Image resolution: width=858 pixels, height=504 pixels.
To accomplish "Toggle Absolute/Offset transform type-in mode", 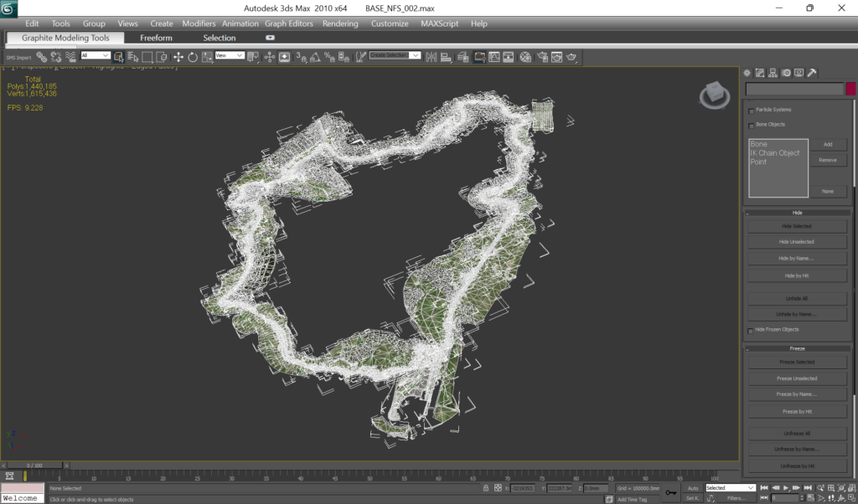I will click(498, 487).
